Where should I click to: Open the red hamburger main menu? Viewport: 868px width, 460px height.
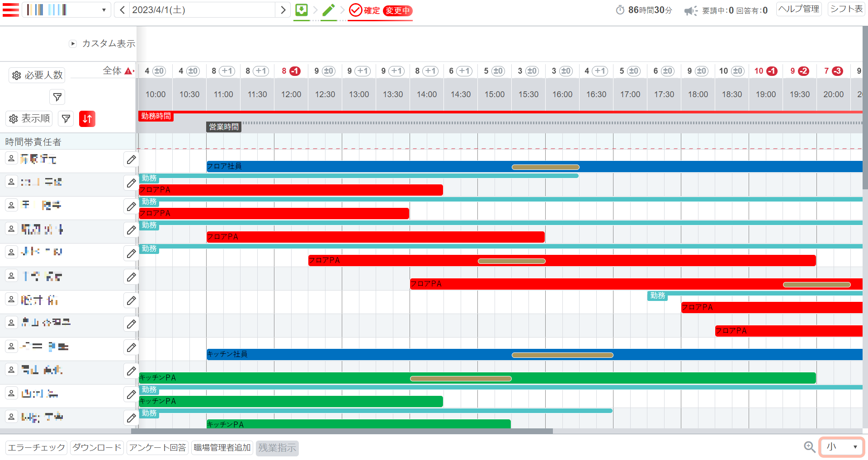pos(11,10)
